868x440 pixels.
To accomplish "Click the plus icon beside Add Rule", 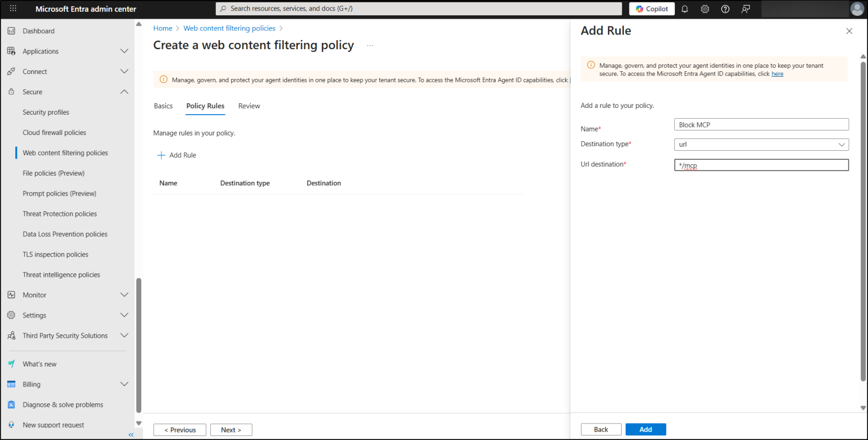I will pos(161,155).
